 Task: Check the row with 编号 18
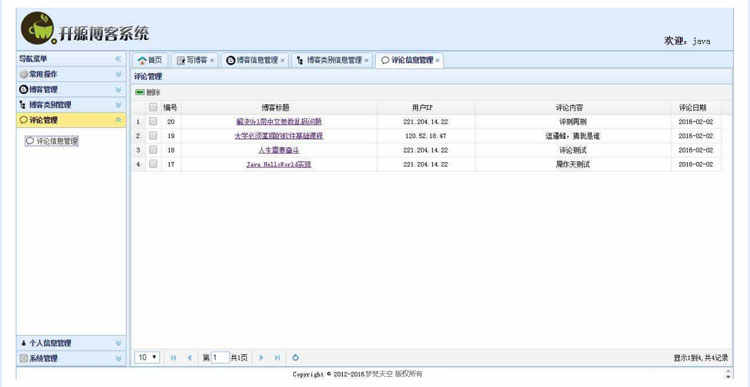(153, 150)
